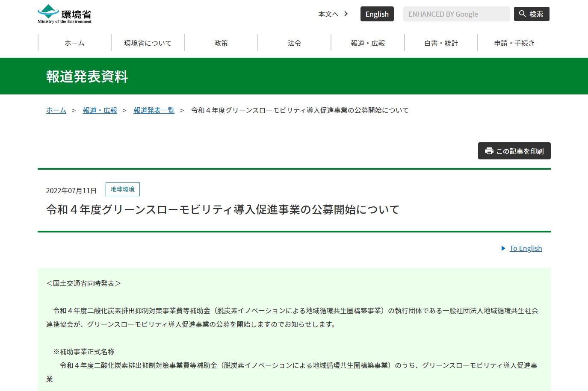Screen dimensions: 588x391
Task: Click inside the Google search input field
Action: tap(456, 14)
